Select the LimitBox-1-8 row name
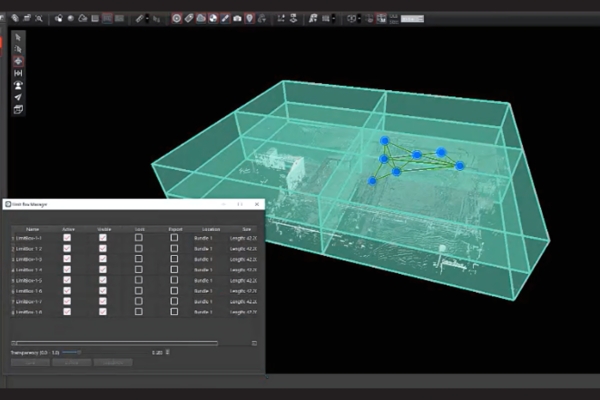Screen dimensions: 600x400 coord(29,312)
